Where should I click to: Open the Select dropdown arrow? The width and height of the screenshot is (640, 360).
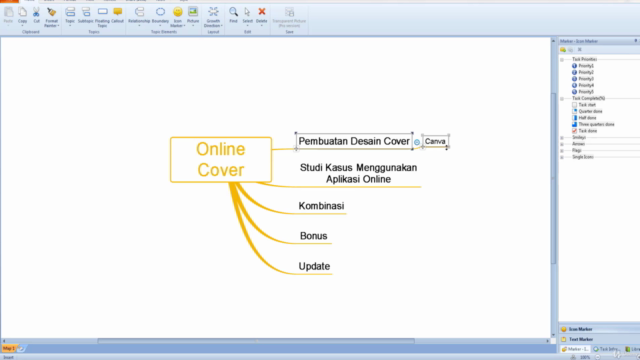click(x=247, y=26)
